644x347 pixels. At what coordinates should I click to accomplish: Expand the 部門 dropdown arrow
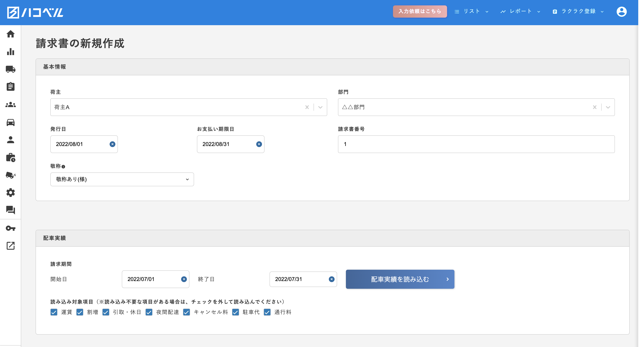pyautogui.click(x=608, y=107)
